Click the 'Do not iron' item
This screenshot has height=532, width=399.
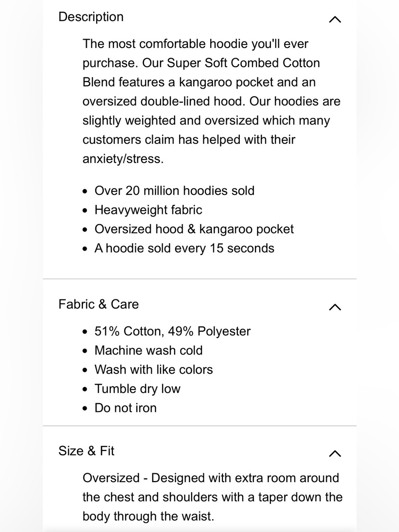tap(125, 408)
